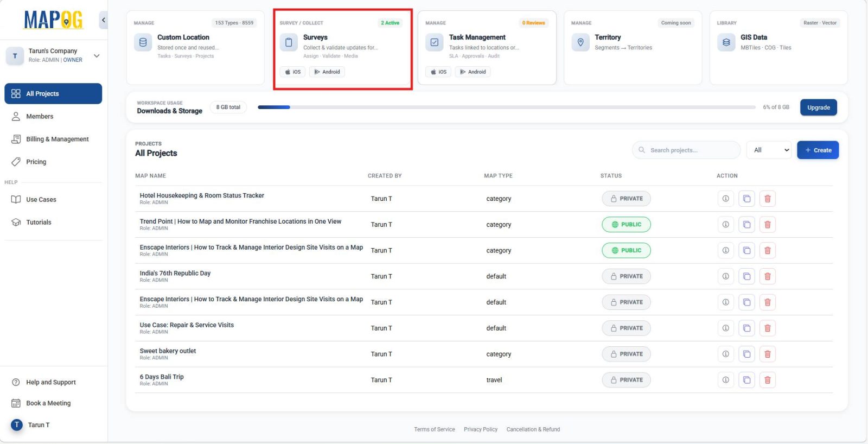Select All Projects in sidebar
The height and width of the screenshot is (444, 868).
(53, 93)
